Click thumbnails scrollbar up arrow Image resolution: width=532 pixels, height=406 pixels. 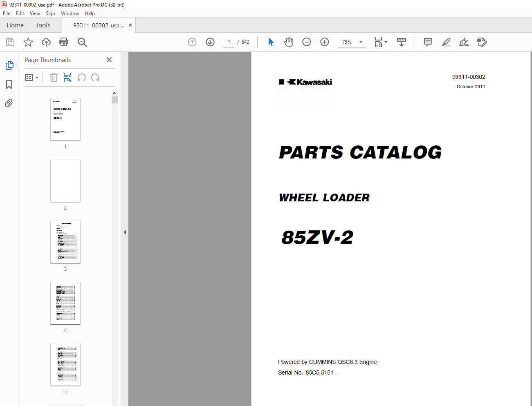click(x=114, y=93)
